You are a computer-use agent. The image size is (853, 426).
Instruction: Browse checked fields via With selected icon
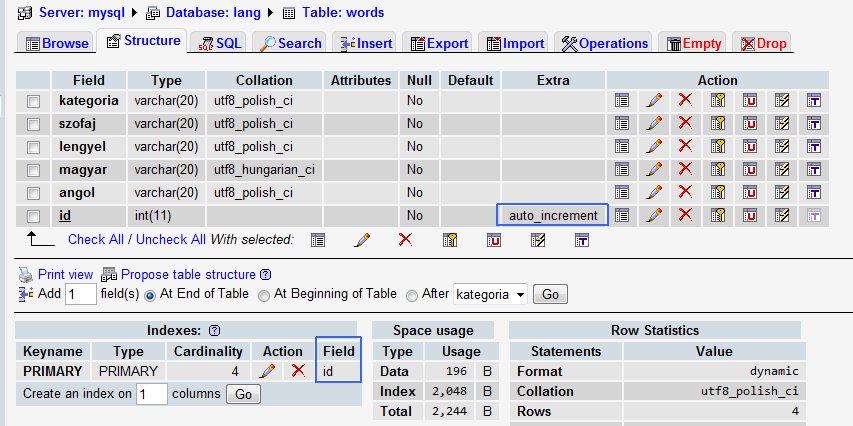pyautogui.click(x=318, y=240)
